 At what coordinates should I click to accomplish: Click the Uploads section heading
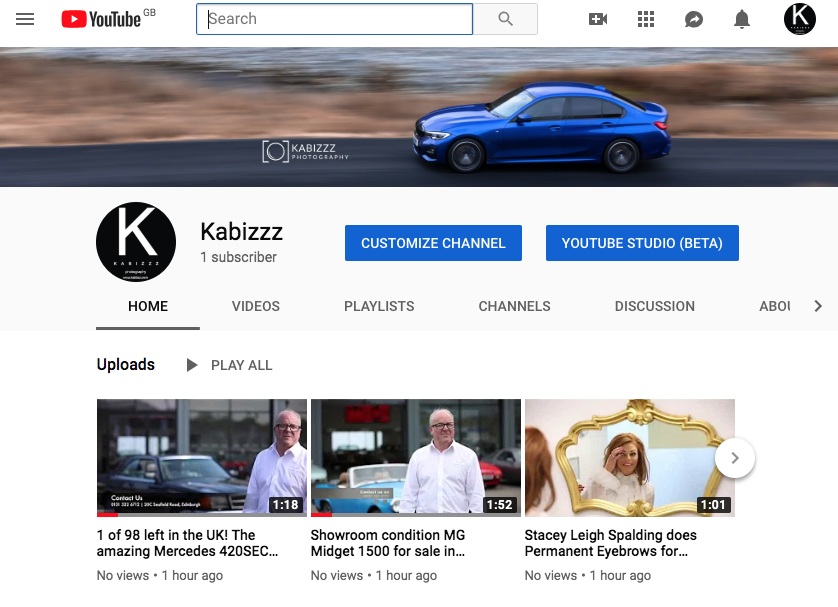126,364
